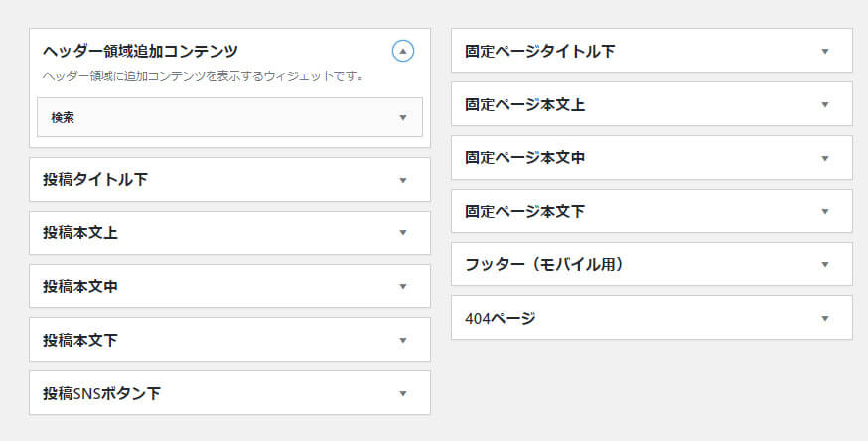Open the 固定ページ本文上 arrow icon

[x=825, y=104]
